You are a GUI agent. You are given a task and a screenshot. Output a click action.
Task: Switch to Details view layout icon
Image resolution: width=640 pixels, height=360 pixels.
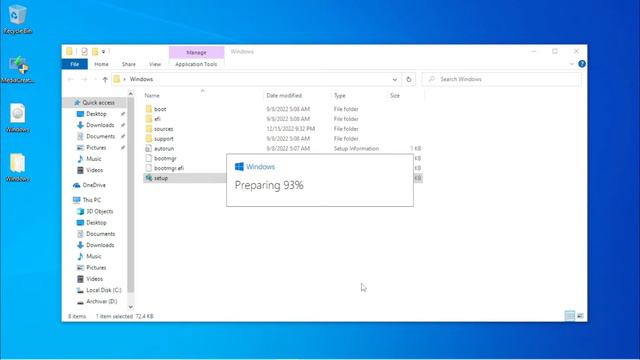[x=569, y=316]
